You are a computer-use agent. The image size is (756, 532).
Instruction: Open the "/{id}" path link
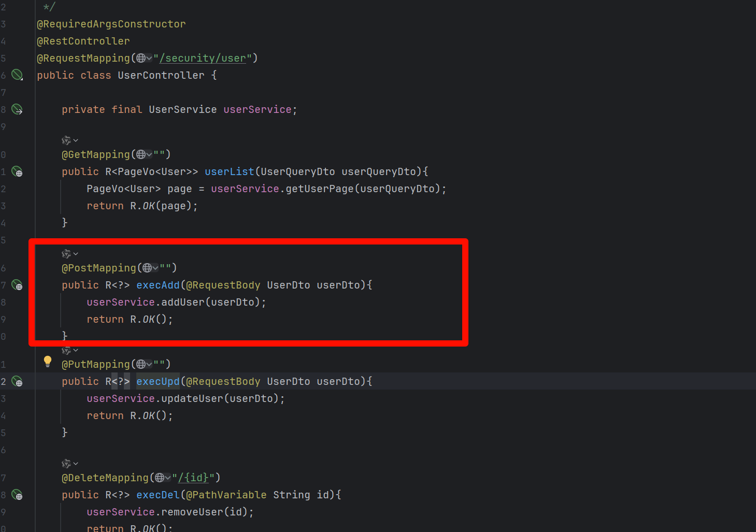coord(193,478)
